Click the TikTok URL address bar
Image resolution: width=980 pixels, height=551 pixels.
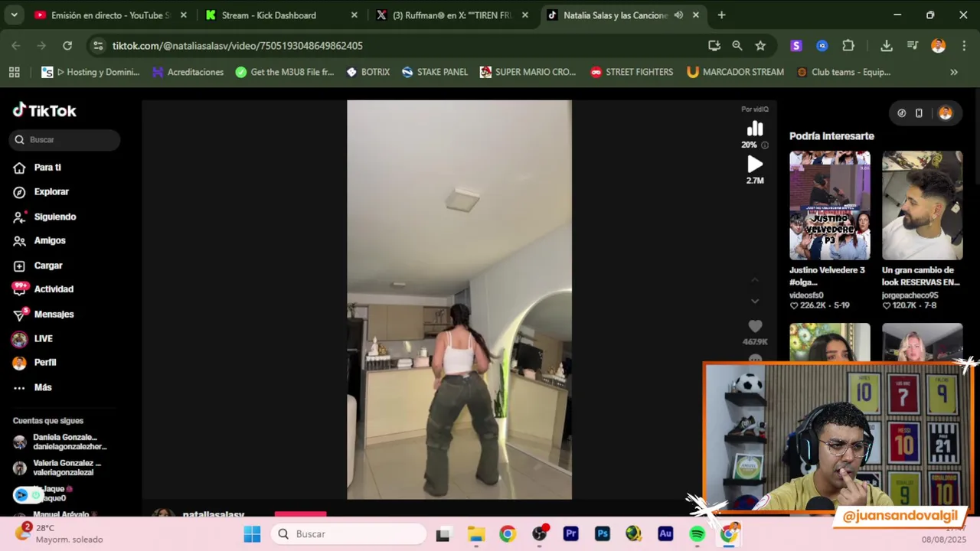point(398,46)
